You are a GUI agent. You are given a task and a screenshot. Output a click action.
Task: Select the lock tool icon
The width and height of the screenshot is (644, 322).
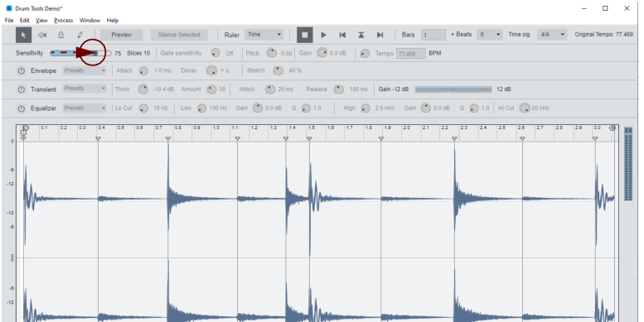(x=61, y=35)
